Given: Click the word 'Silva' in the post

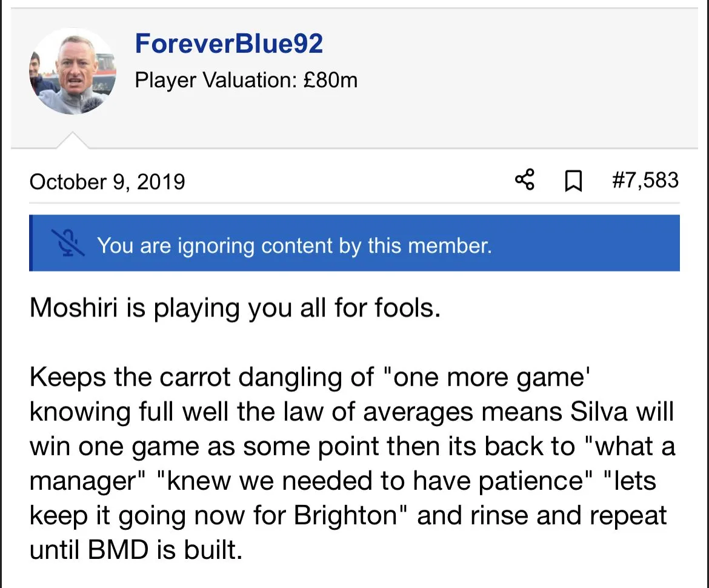Looking at the screenshot, I should pyautogui.click(x=600, y=412).
